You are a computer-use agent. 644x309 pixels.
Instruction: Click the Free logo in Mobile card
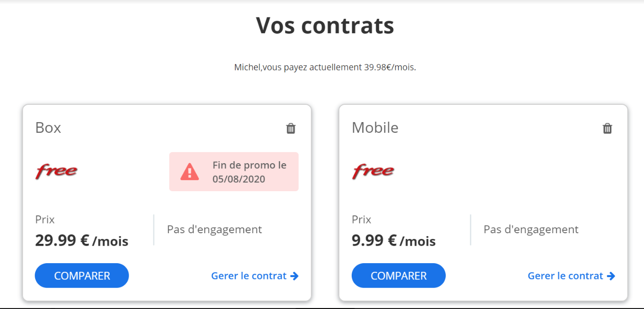tap(373, 171)
